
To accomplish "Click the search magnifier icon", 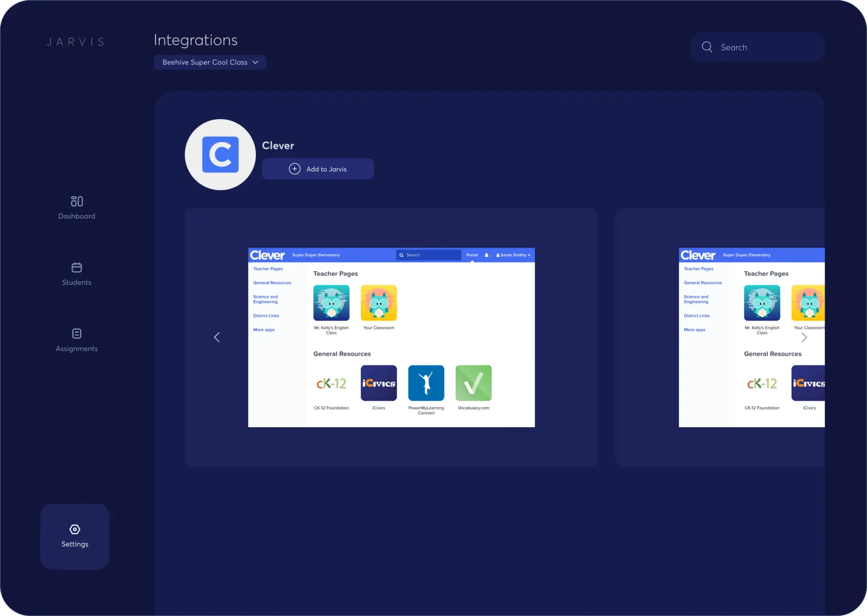I will point(707,47).
